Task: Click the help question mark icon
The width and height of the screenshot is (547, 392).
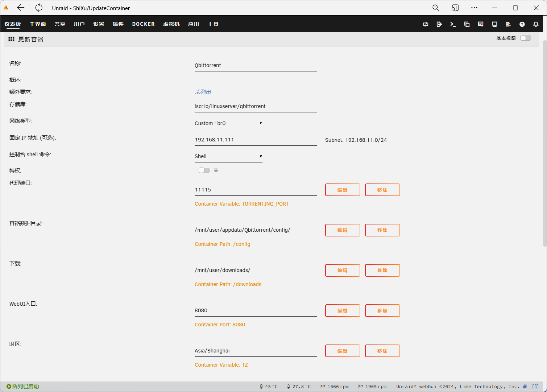Action: tap(522, 24)
